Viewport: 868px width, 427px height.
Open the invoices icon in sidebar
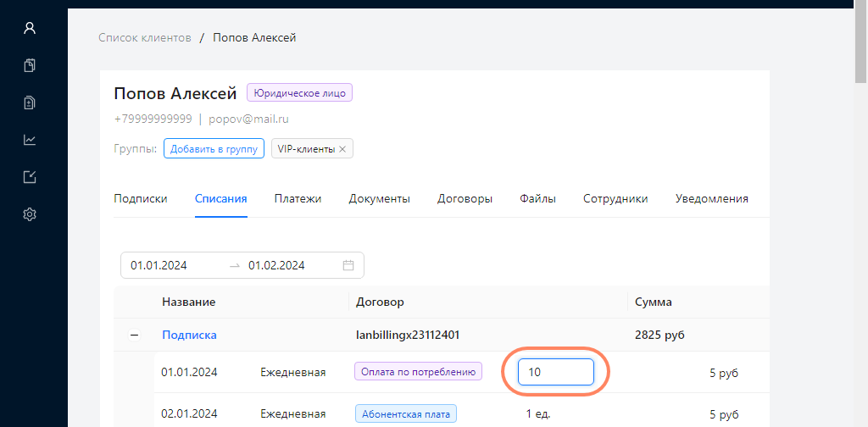[x=30, y=103]
